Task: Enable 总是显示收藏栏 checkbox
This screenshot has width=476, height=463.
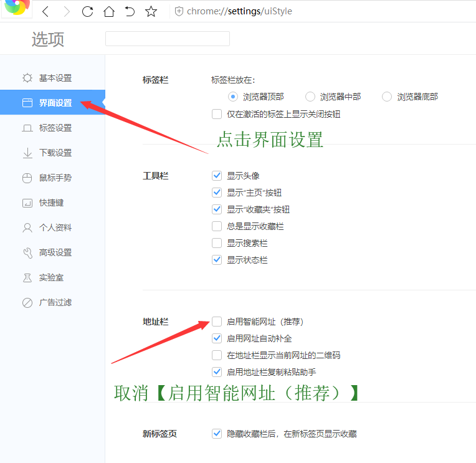Action: tap(217, 226)
